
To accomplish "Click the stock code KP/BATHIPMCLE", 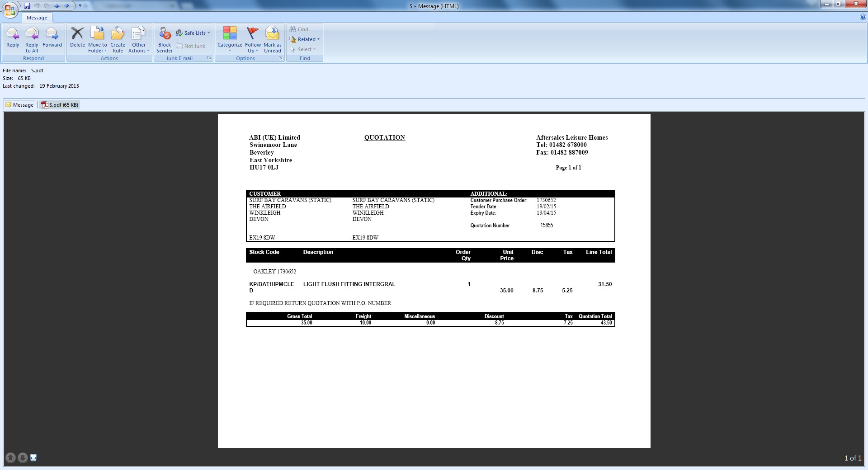I will 272,284.
